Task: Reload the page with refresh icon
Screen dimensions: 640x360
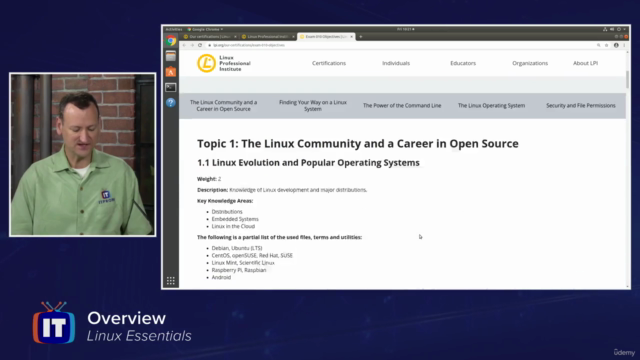Action: pyautogui.click(x=200, y=45)
